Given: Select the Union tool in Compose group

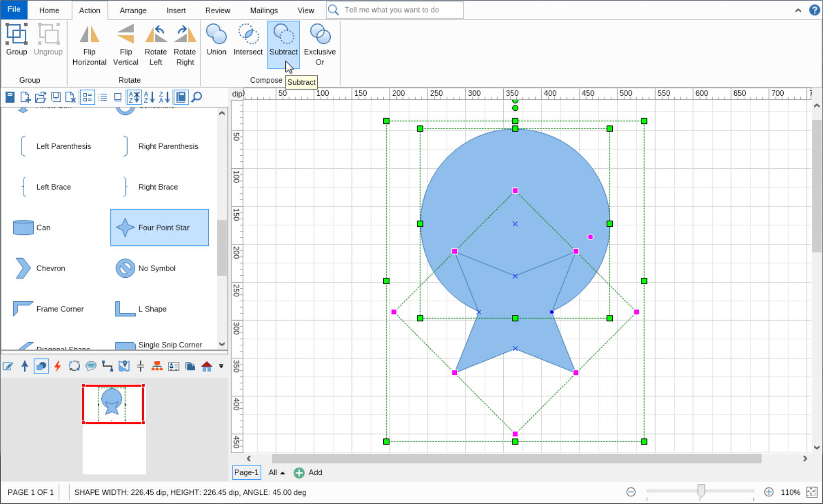Looking at the screenshot, I should click(216, 43).
